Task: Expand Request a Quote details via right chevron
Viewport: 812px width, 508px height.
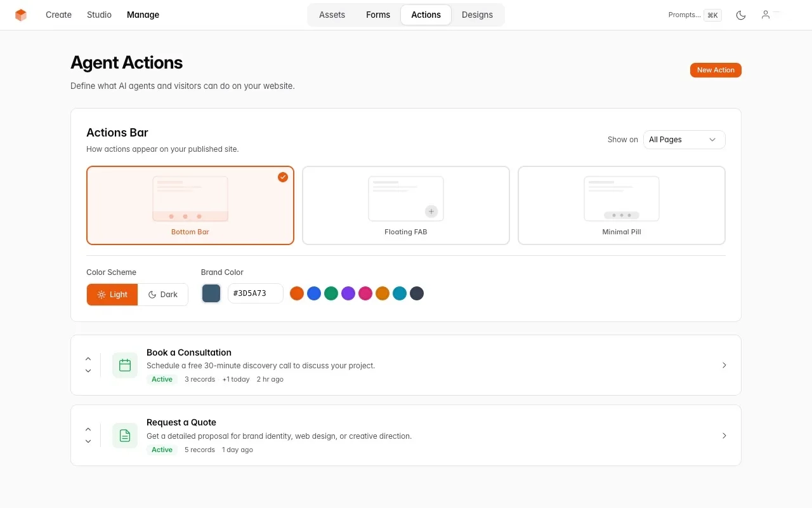Action: (x=724, y=436)
